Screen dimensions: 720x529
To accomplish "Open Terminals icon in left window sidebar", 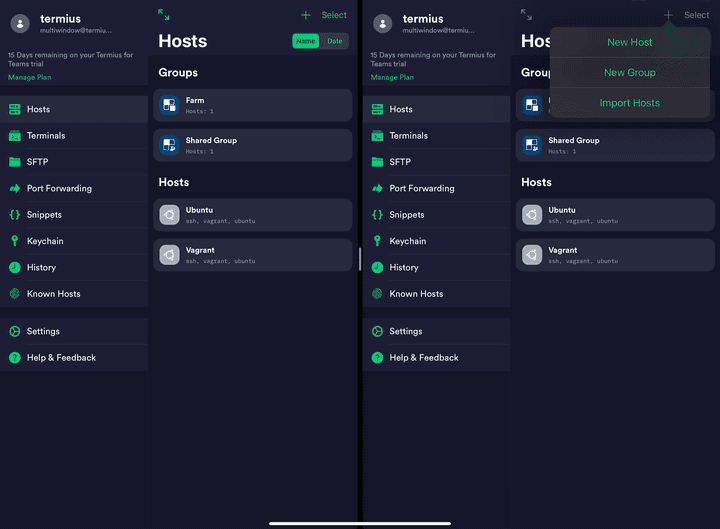I will tap(14, 136).
